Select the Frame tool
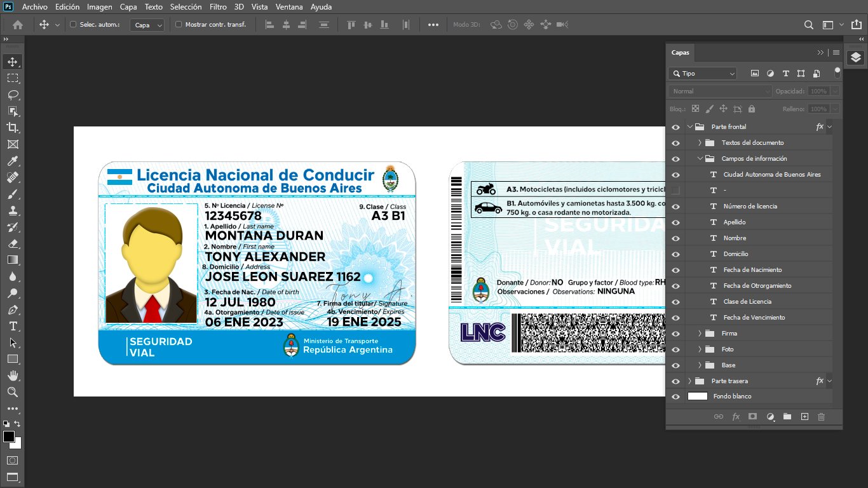 [x=13, y=144]
